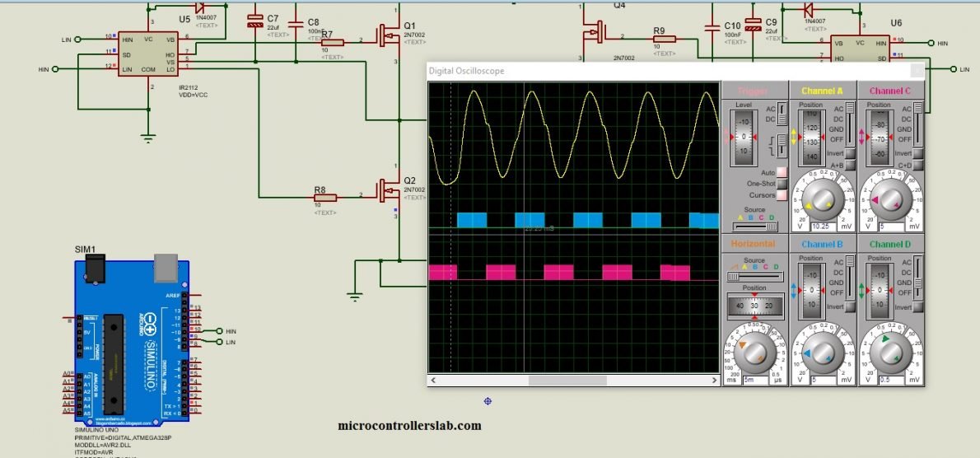This screenshot has width=980, height=458.
Task: Click the Channel A value field showing 10.25
Action: point(822,226)
